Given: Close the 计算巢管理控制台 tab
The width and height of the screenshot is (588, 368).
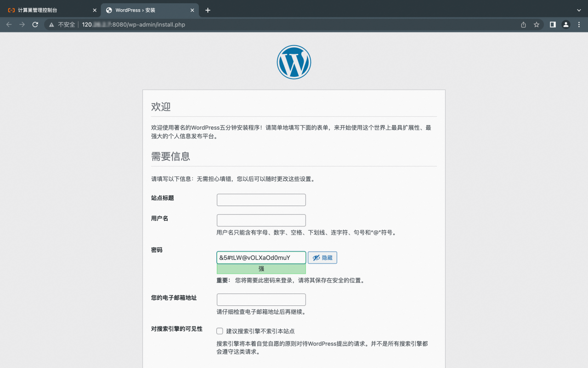Looking at the screenshot, I should click(x=95, y=10).
